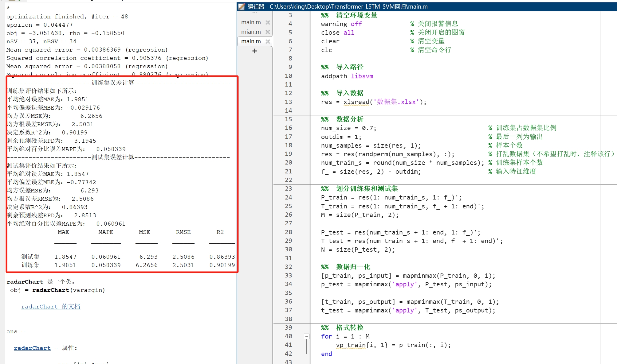Click the vp_train underlined variable

tap(351, 345)
